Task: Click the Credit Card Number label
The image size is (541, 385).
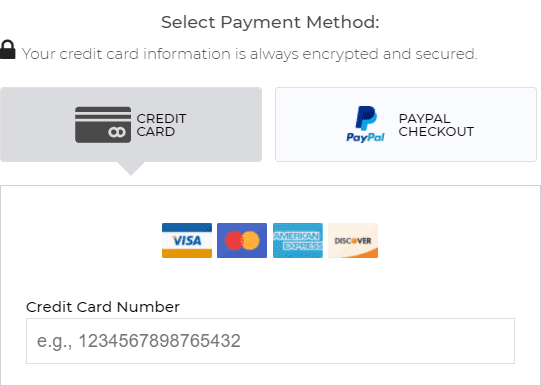Action: tap(103, 307)
